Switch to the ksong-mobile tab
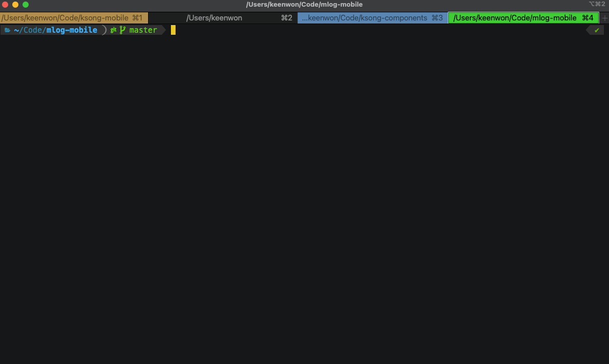The width and height of the screenshot is (609, 364). click(66, 18)
